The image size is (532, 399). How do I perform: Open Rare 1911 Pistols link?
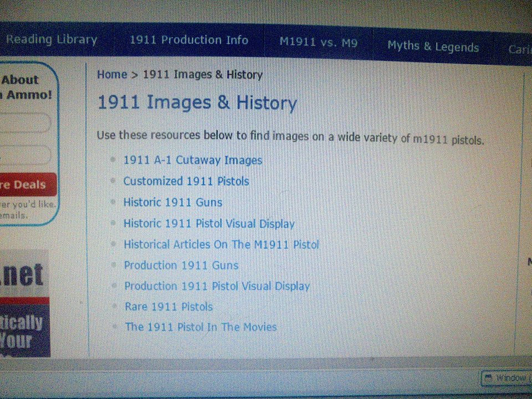pos(168,306)
